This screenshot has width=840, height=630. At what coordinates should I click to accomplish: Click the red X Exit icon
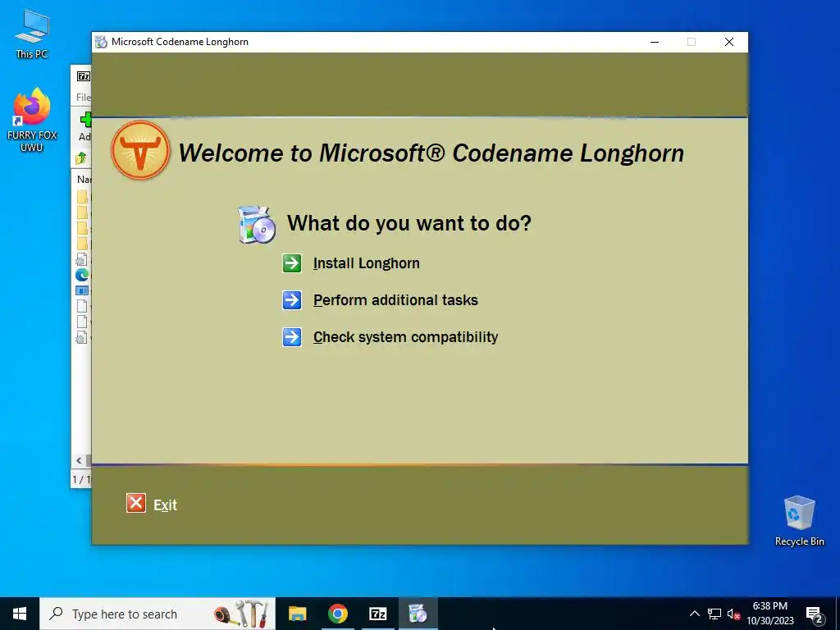point(136,503)
